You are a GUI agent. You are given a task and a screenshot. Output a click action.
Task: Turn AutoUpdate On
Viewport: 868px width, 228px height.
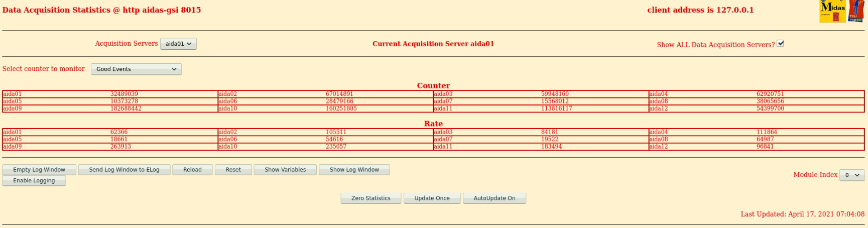pos(494,198)
